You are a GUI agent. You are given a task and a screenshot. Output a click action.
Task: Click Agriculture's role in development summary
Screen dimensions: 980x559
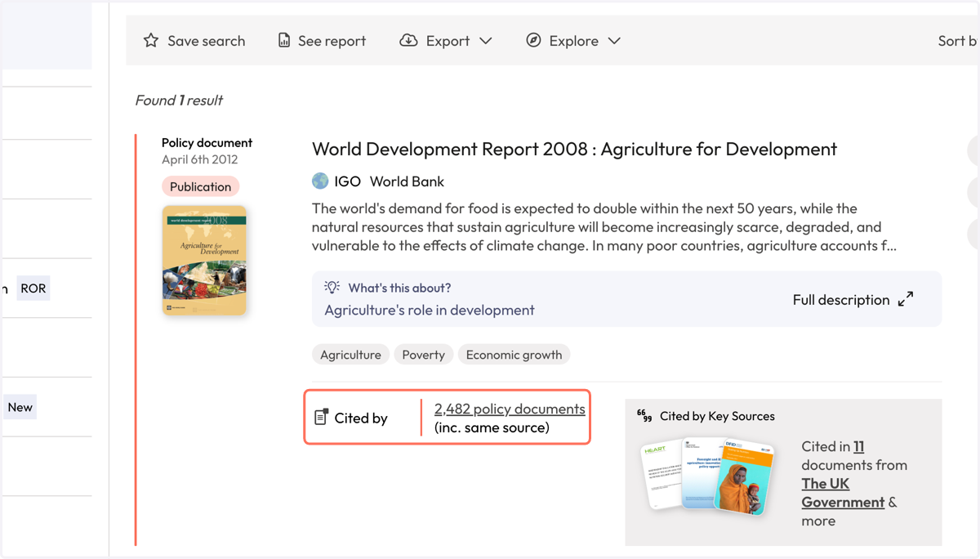(x=430, y=310)
